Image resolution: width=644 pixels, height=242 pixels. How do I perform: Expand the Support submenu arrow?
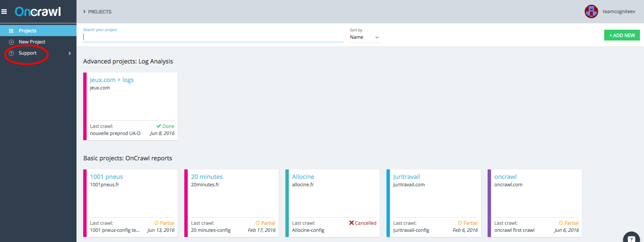pyautogui.click(x=70, y=53)
